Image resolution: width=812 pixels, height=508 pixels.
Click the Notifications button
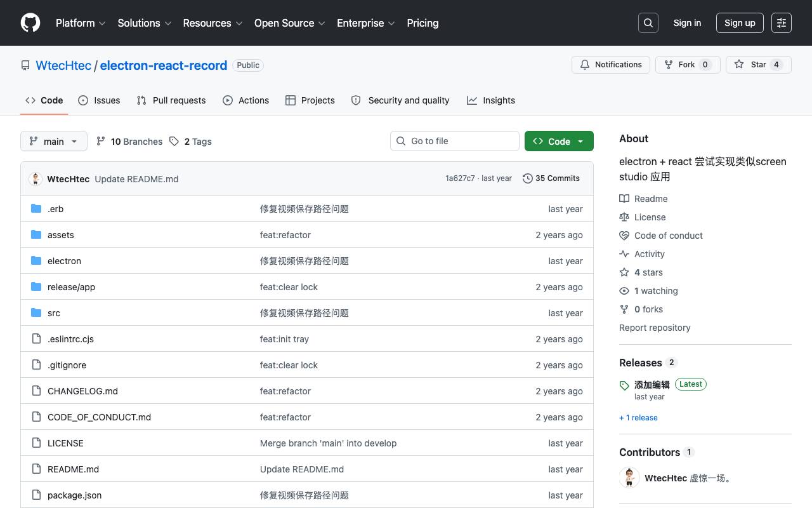[611, 65]
